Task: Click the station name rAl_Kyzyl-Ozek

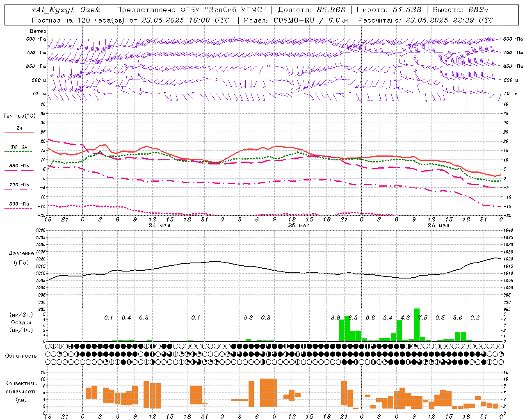Action: tap(66, 10)
